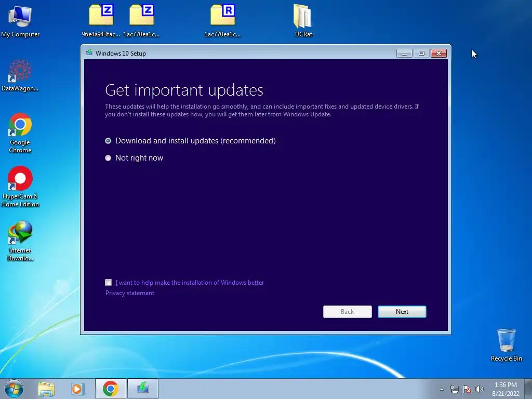Launch Windows Media Player from taskbar
Viewport: 532px width, 399px height.
(77, 389)
